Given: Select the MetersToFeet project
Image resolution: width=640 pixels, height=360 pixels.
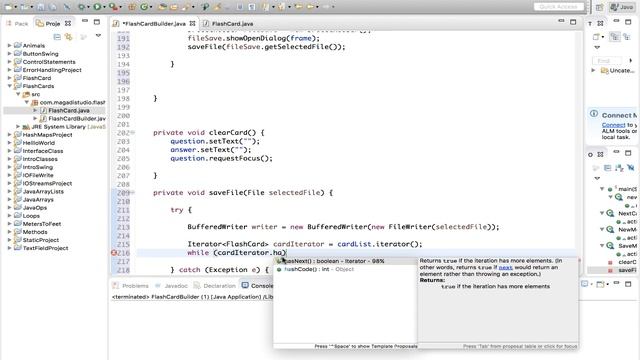Looking at the screenshot, I should (42, 224).
